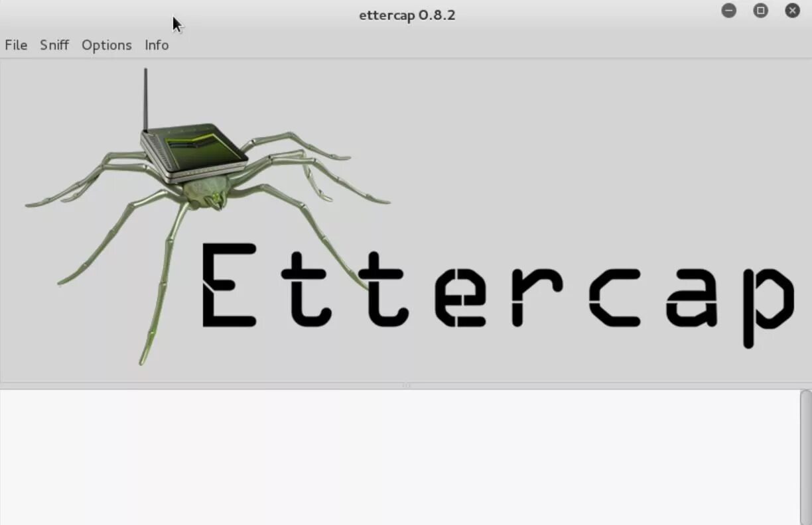The width and height of the screenshot is (812, 525).
Task: Click the pane divider grip handle
Action: 406,386
